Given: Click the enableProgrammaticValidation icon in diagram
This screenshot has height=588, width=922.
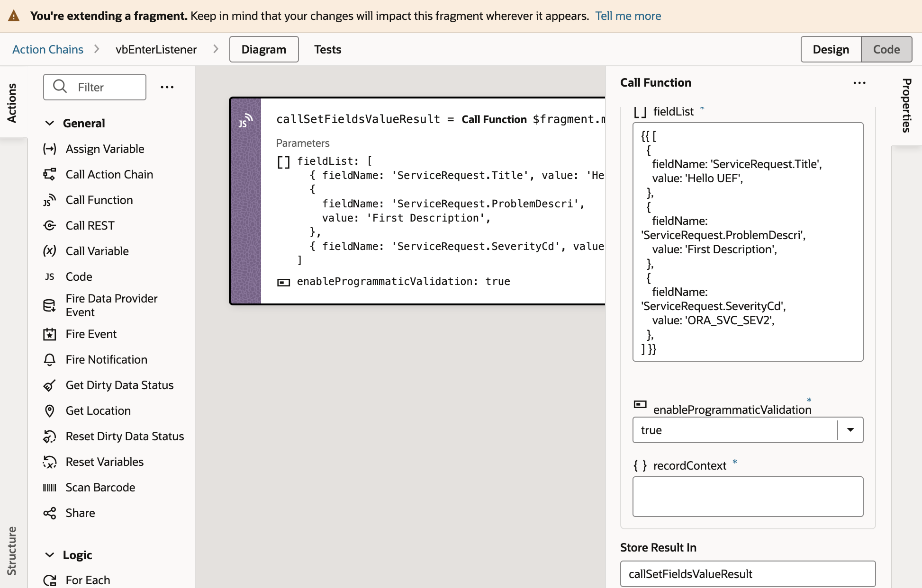Looking at the screenshot, I should (x=283, y=283).
